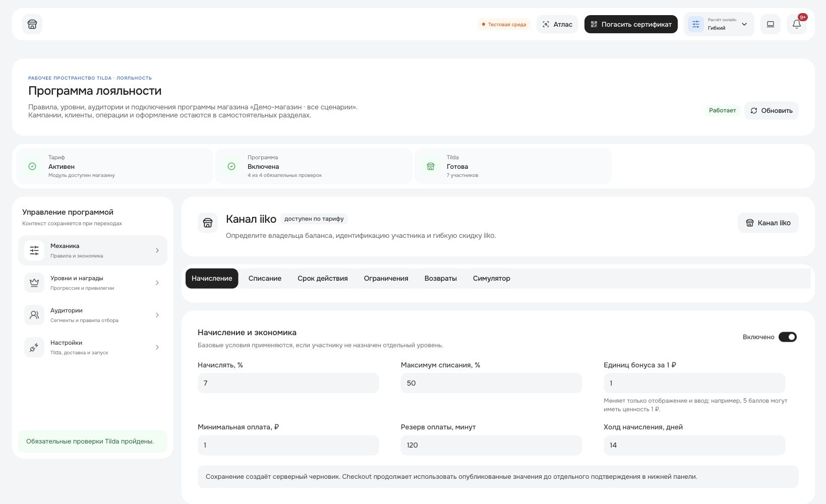The image size is (826, 504).
Task: Click the Канал iiko button at right
Action: (768, 223)
